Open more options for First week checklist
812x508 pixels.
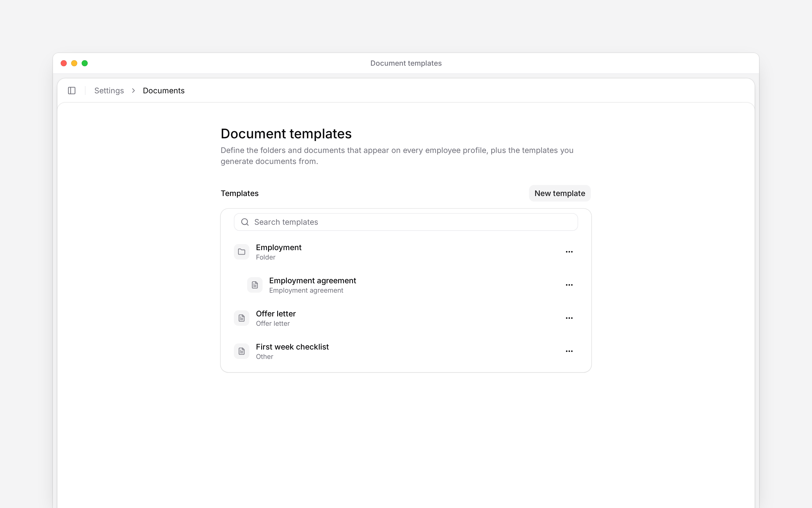coord(569,351)
